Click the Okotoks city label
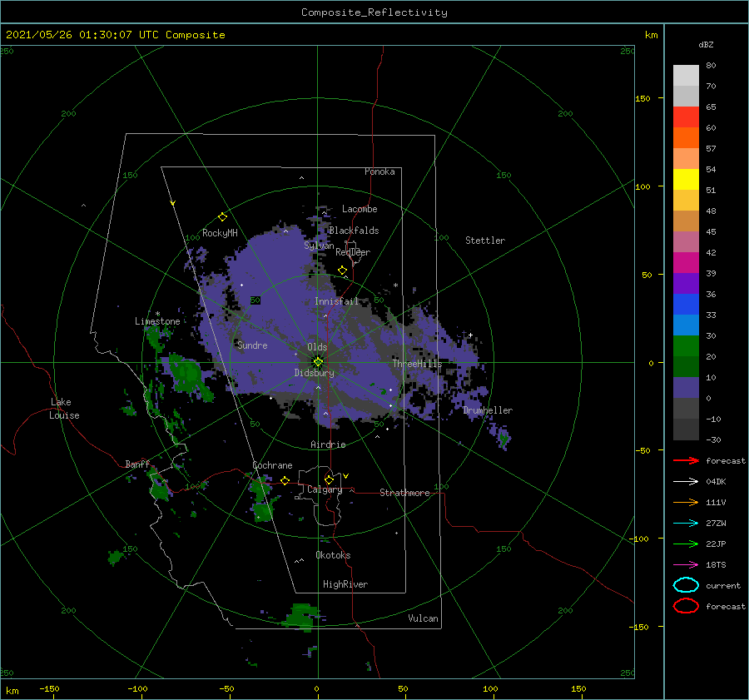Viewport: 749px width, 700px height. [333, 555]
